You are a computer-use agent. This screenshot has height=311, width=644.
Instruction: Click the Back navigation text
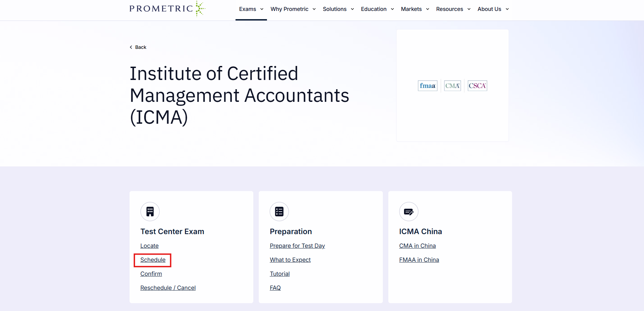click(x=140, y=47)
